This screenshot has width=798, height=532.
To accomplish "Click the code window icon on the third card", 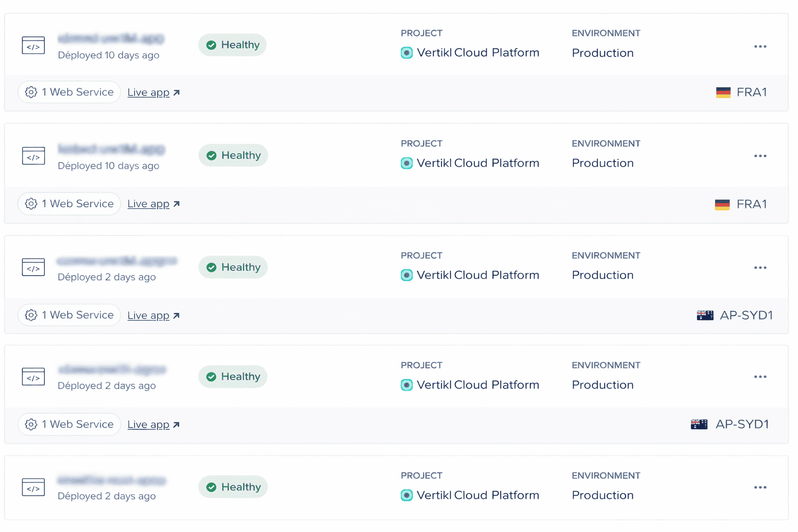I will tap(33, 268).
